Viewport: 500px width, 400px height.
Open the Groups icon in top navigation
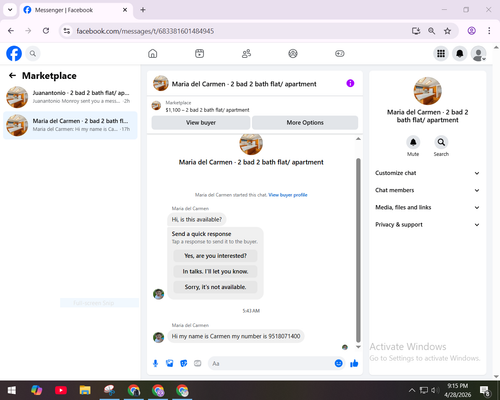coord(293,53)
